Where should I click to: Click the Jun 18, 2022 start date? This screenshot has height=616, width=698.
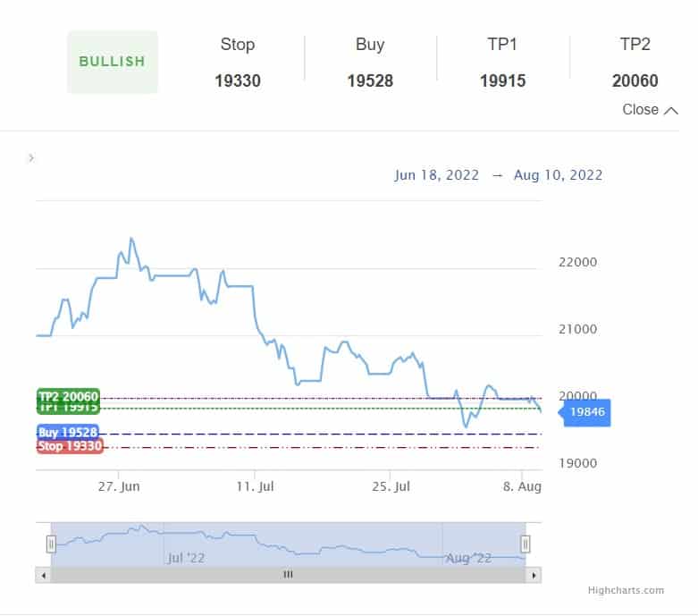click(x=436, y=175)
